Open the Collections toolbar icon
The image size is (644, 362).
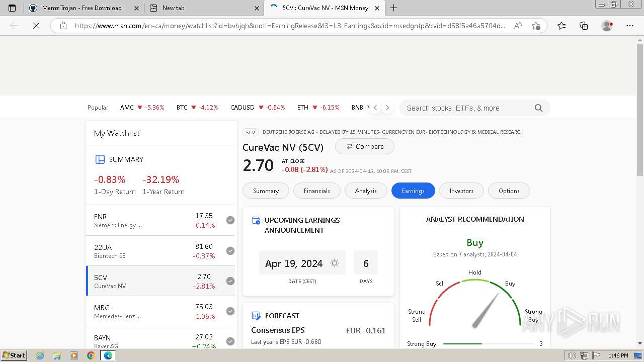(584, 26)
